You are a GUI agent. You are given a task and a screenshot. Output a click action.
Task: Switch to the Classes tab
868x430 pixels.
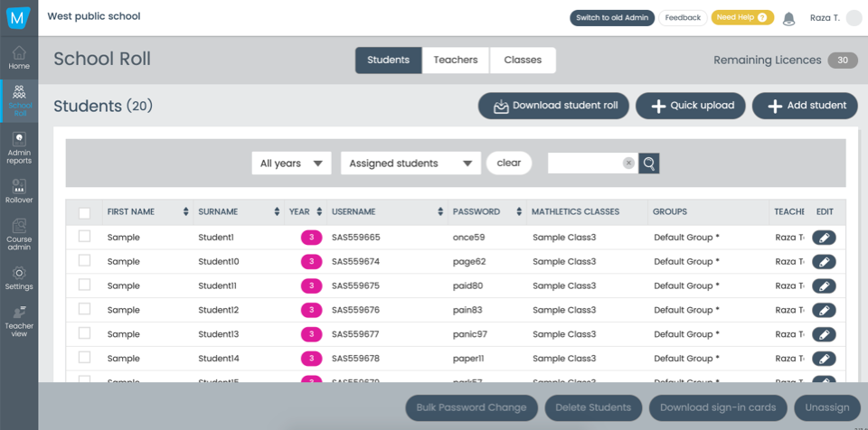pyautogui.click(x=523, y=61)
